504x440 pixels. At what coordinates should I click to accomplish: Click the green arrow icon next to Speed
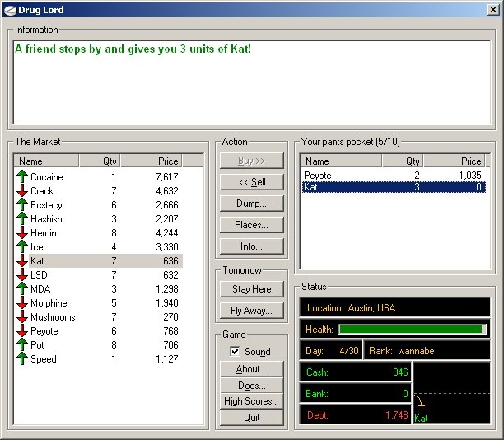point(21,359)
